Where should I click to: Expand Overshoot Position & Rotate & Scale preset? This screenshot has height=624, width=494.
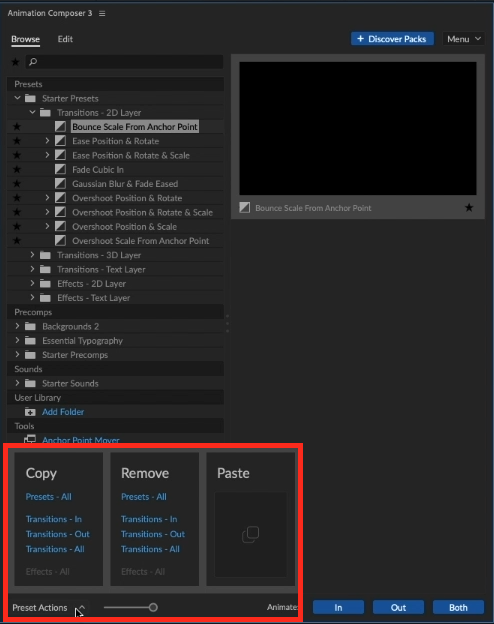[47, 212]
